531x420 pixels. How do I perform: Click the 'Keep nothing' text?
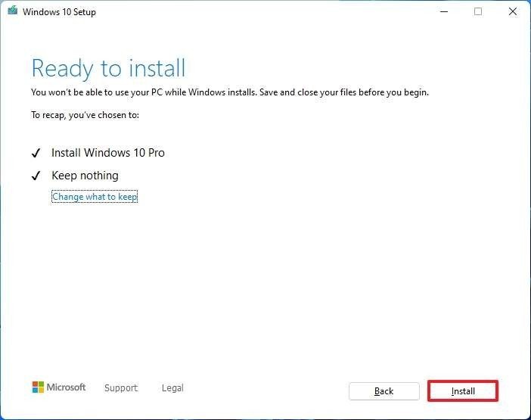pyautogui.click(x=85, y=176)
